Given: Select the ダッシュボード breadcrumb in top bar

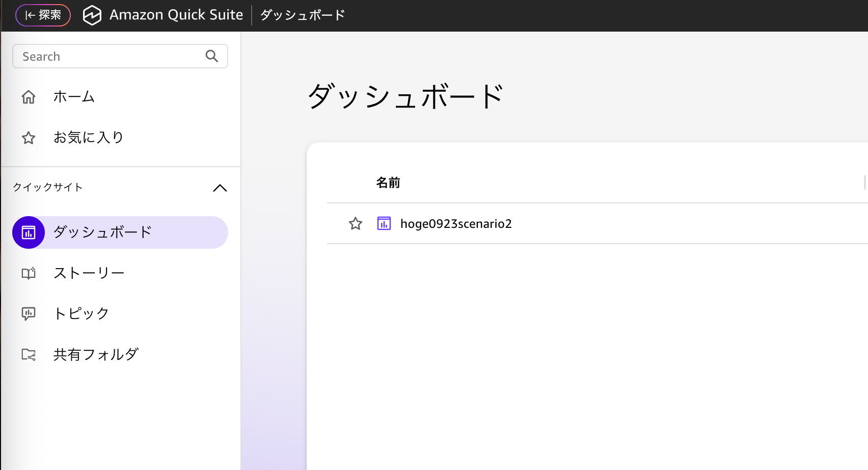Looking at the screenshot, I should coord(302,15).
